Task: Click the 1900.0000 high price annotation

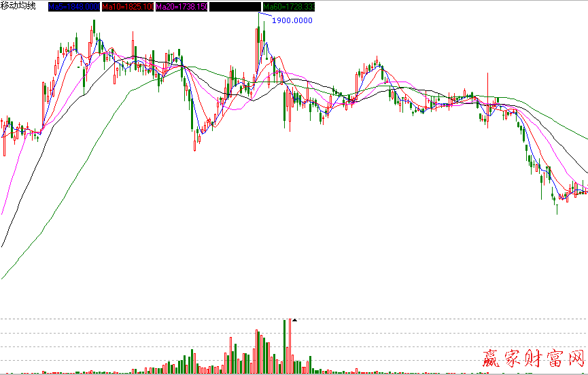Action: [x=292, y=20]
